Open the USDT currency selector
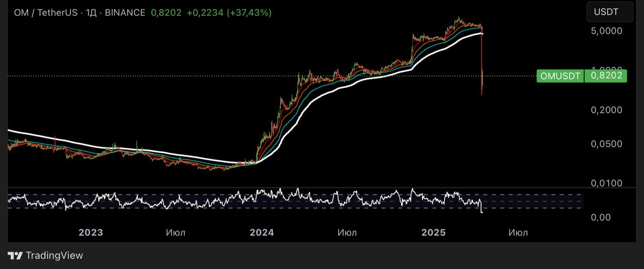644x269 pixels. pos(610,12)
